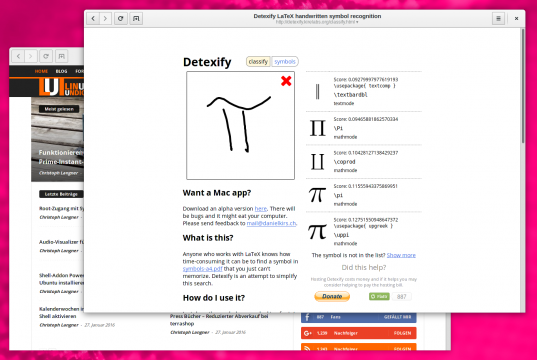
Task: Pick the \textbardbl symbol result
Action: pos(364,91)
